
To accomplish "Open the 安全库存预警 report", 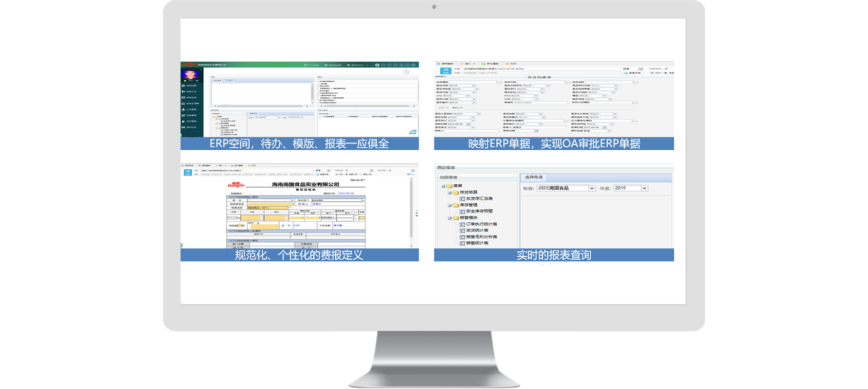I will pyautogui.click(x=479, y=211).
